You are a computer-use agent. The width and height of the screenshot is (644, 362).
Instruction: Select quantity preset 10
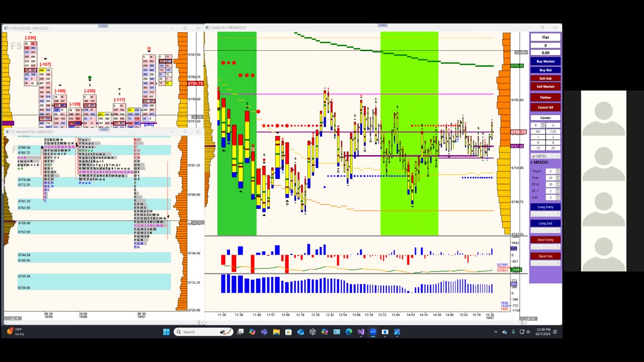coord(538,148)
